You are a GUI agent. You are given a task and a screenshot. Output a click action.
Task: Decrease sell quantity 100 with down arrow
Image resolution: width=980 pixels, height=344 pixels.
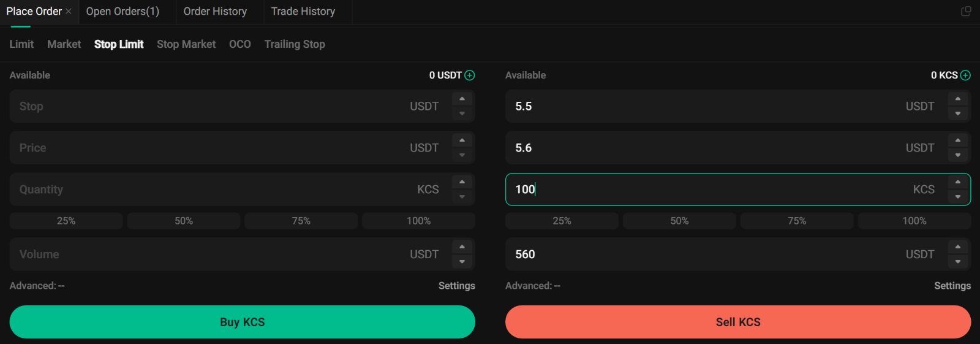coord(958,197)
